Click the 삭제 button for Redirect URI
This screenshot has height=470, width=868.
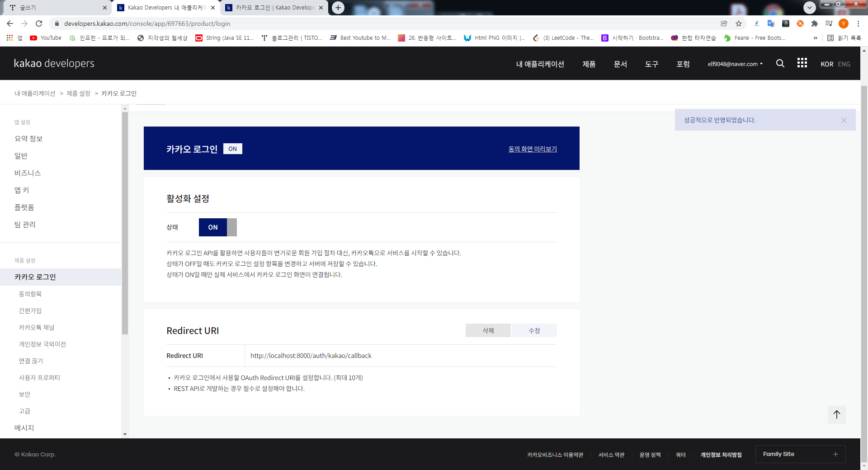pyautogui.click(x=488, y=330)
